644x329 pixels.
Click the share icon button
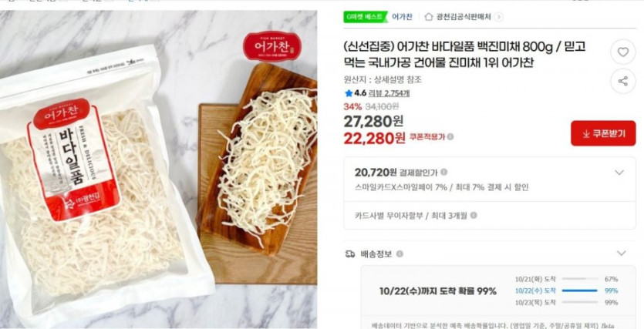(622, 81)
